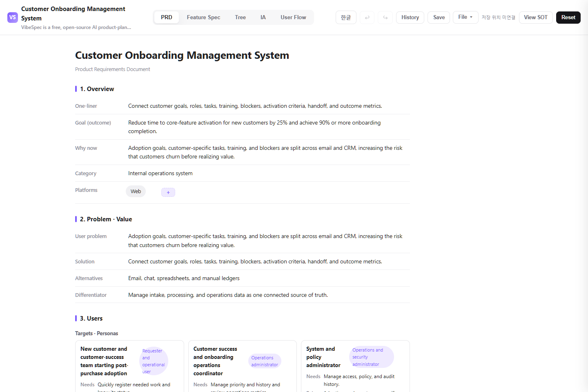Select the New customer and customer-success team persona title

point(105,361)
